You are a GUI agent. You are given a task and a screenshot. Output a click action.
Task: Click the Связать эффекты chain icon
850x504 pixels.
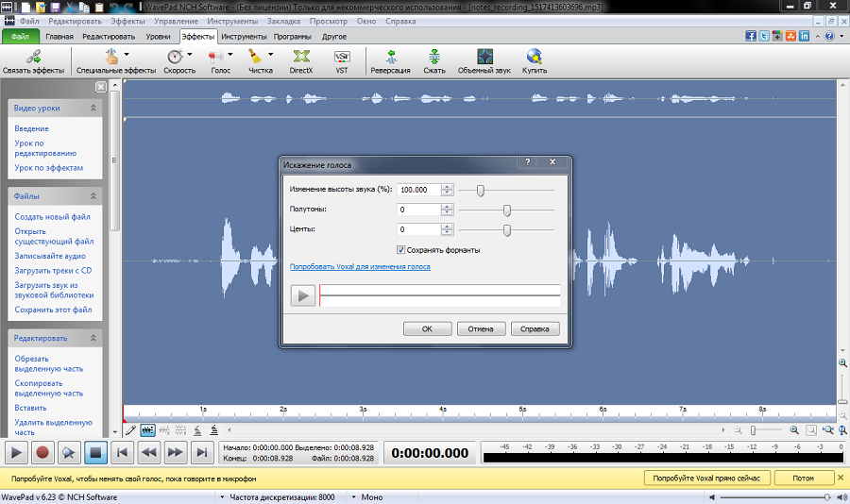(34, 57)
